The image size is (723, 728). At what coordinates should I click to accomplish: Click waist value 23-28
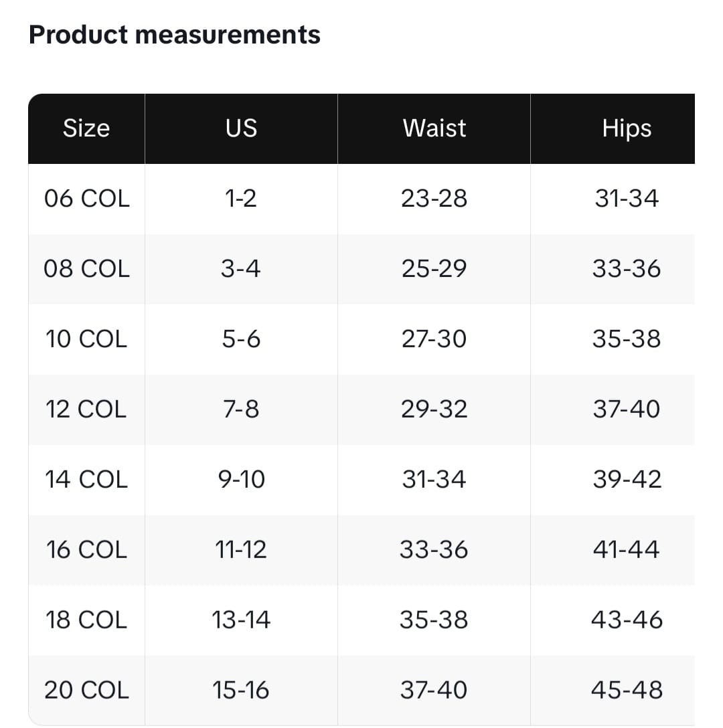point(434,199)
